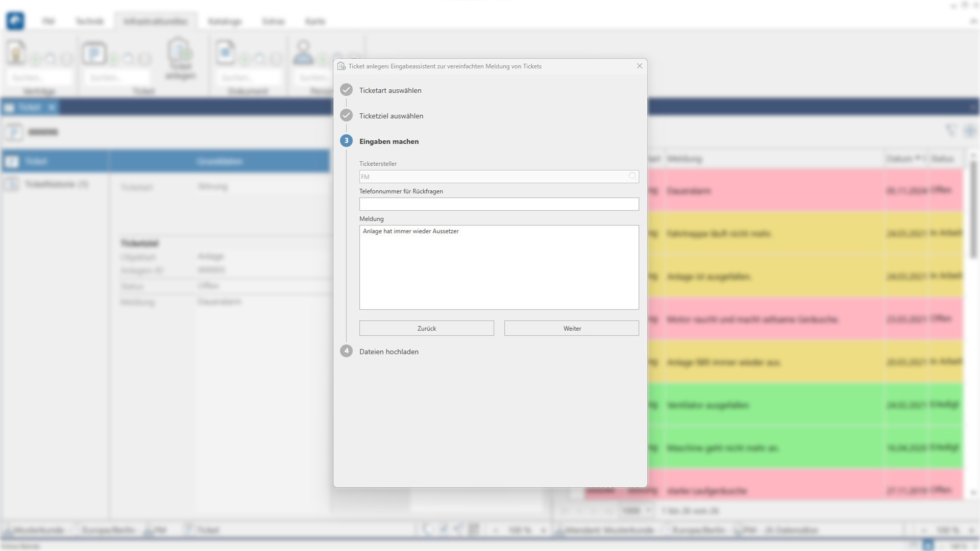Viewport: 980px width, 551px height.
Task: Click the ticket icon in the dialog title bar
Action: point(341,66)
